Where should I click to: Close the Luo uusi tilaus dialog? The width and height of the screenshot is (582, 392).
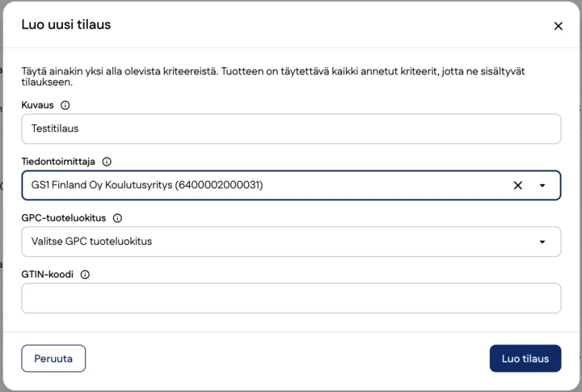click(558, 26)
